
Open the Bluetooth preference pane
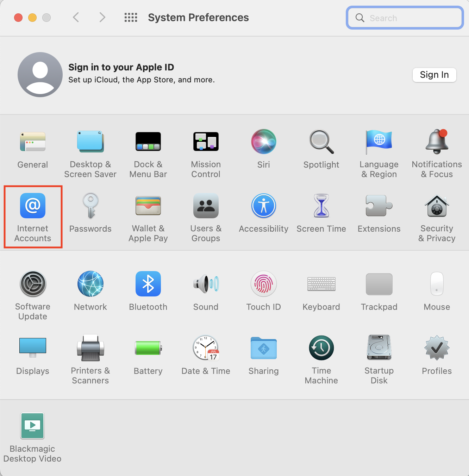click(148, 284)
